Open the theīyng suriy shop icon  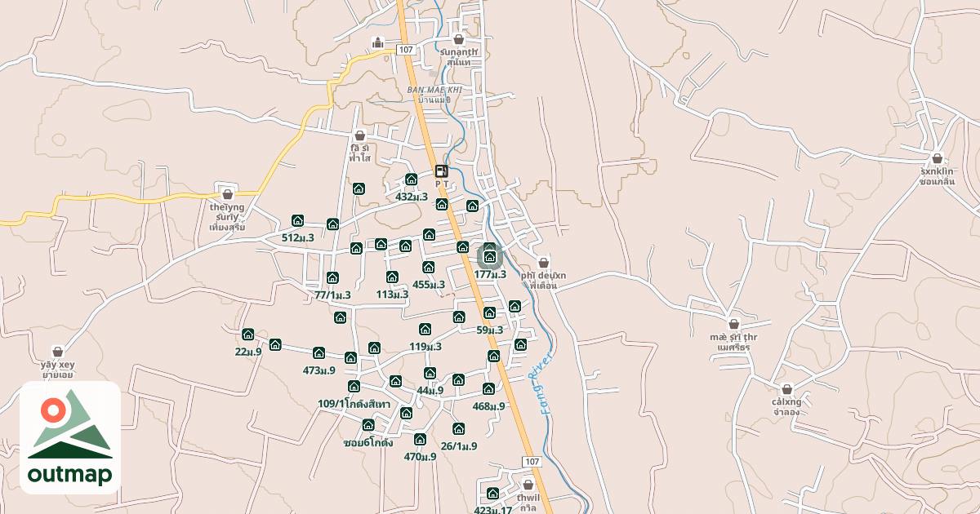pos(227,194)
